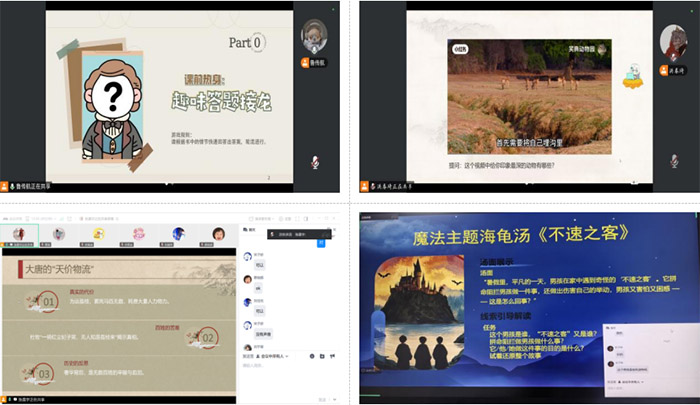Viewport: 700px width, 405px height.
Task: Select the pink avatar participant thumbnail
Action: pyautogui.click(x=139, y=233)
